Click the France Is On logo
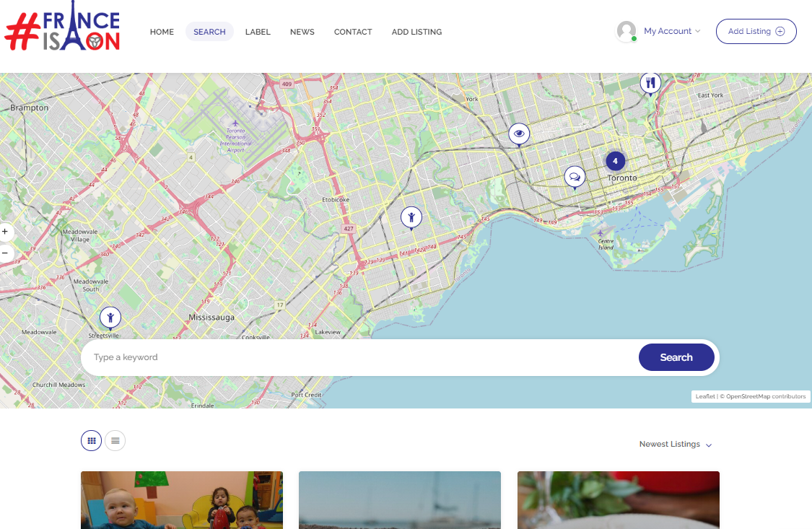This screenshot has height=529, width=812. (x=63, y=27)
